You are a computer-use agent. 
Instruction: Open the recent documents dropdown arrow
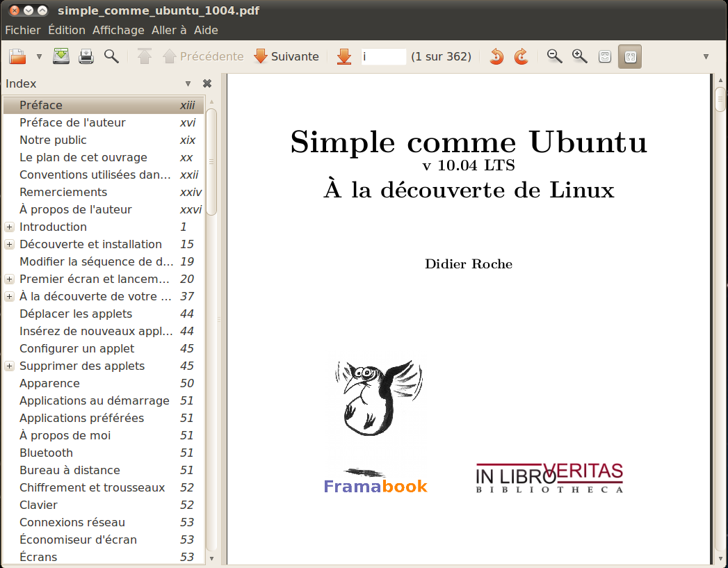pos(39,56)
